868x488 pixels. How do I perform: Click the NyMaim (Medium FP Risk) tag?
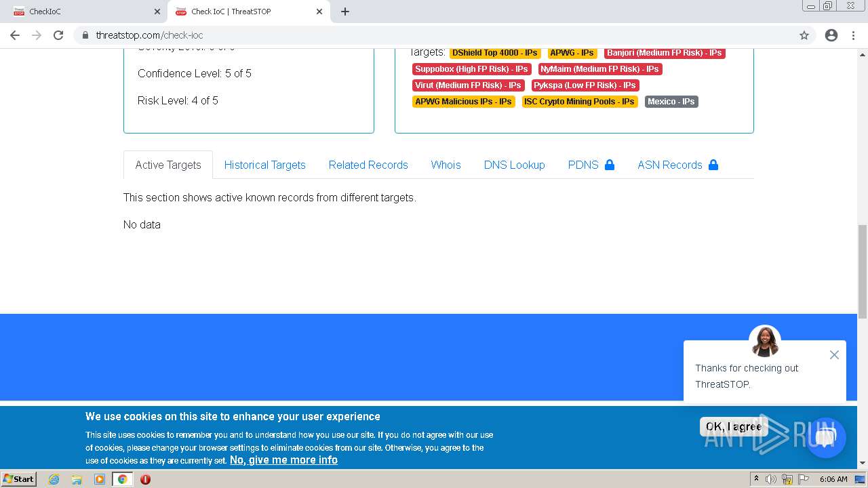pyautogui.click(x=600, y=69)
